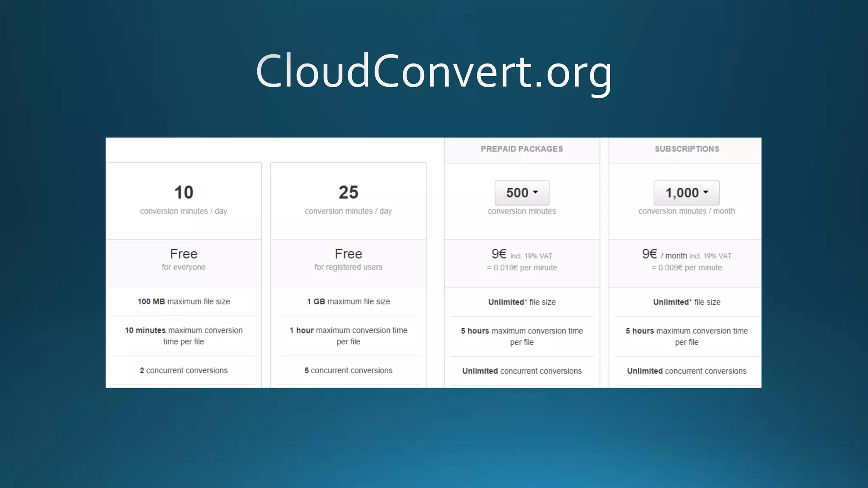Click 'Free' above 'for registered users'
868x488 pixels.
click(x=348, y=254)
